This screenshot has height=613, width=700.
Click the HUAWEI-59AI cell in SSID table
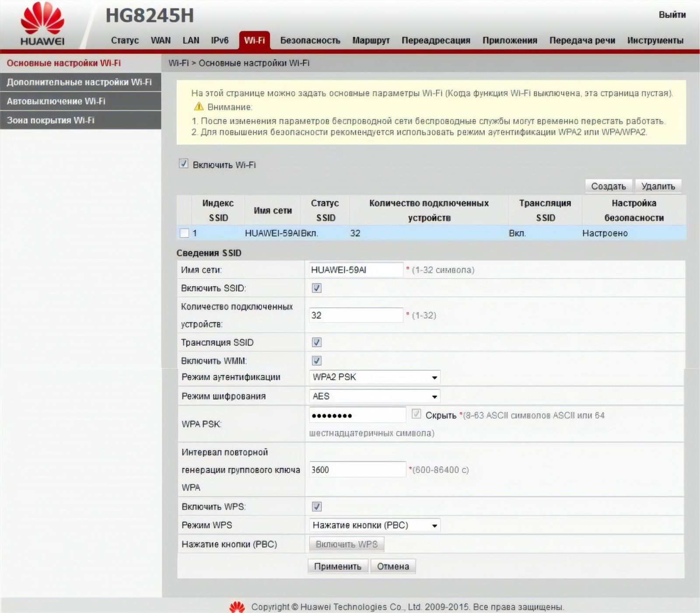tap(272, 233)
